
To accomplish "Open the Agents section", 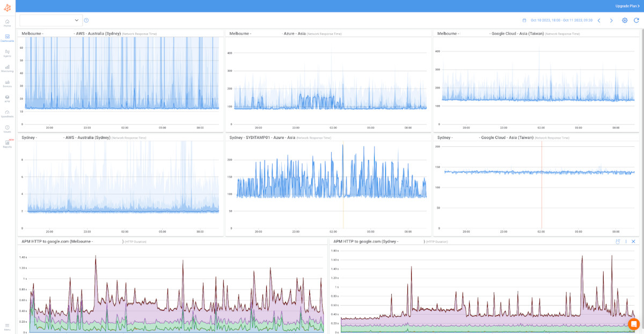I will point(7,54).
